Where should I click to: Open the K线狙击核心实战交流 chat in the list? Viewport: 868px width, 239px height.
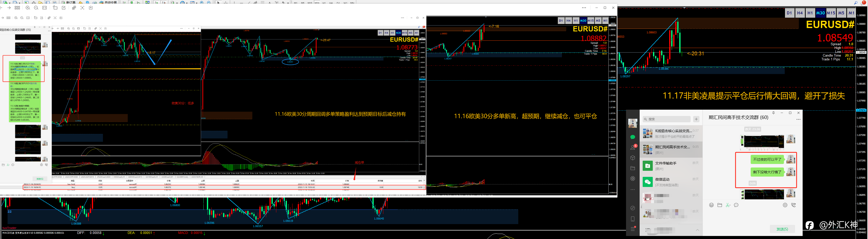pos(671,133)
